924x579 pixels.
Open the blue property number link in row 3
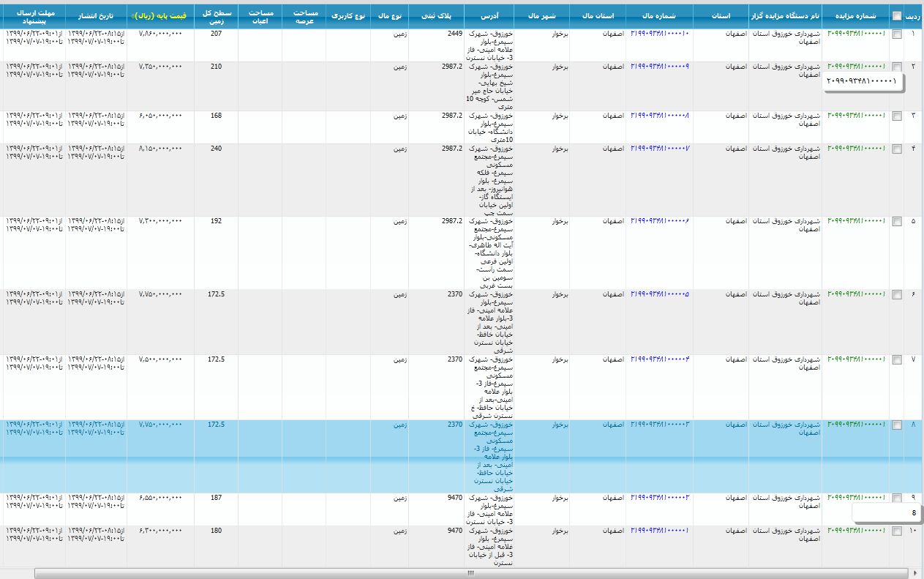tap(659, 116)
